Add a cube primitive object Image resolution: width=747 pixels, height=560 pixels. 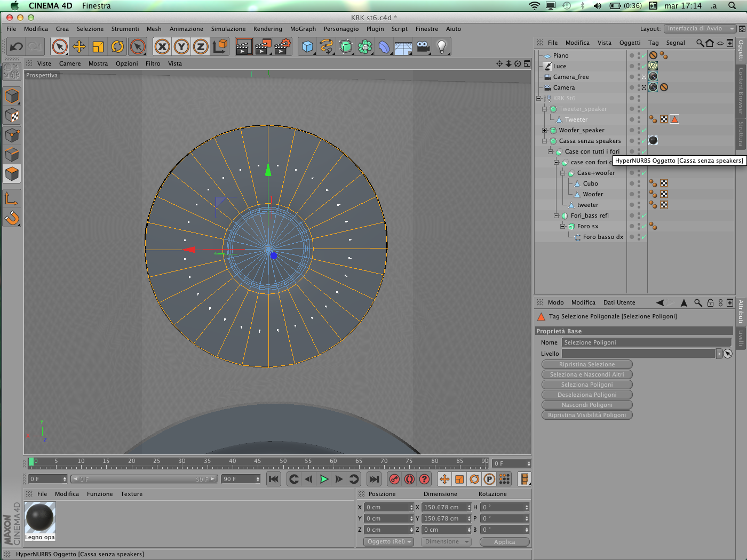(x=307, y=47)
